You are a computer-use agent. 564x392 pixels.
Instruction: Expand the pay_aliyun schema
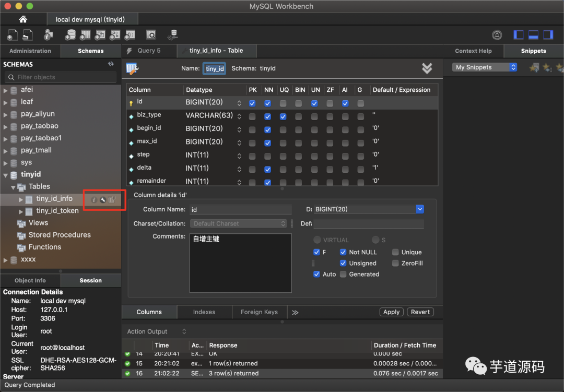pos(5,115)
